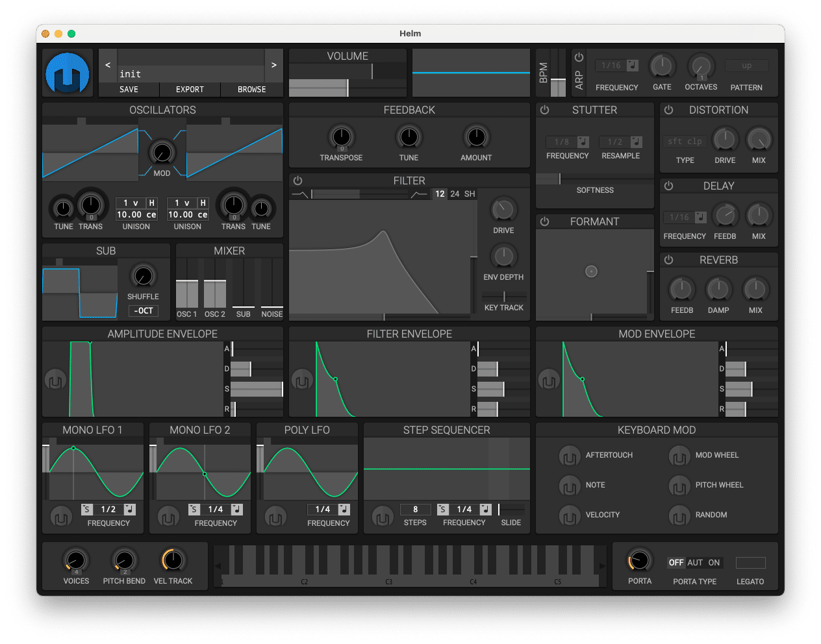Click the Pitch Wheel modulation icon

[x=679, y=486]
